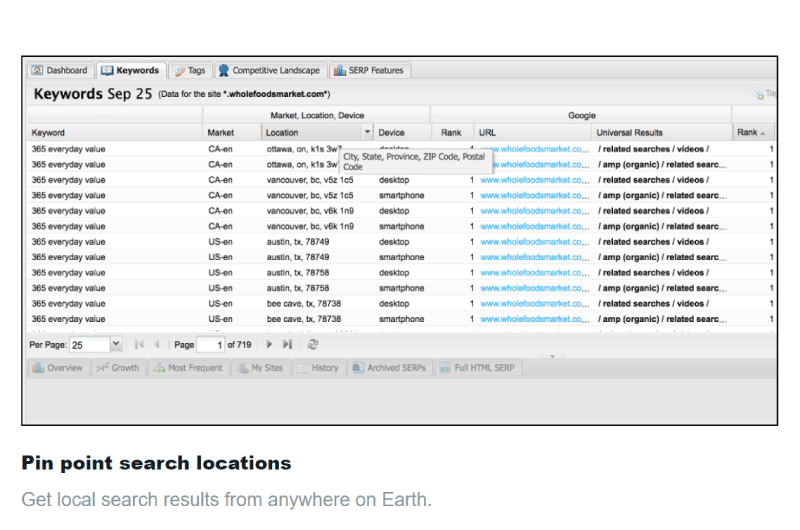Open URL for austin 78749 smartphone row
800x530 pixels.
pyautogui.click(x=534, y=257)
